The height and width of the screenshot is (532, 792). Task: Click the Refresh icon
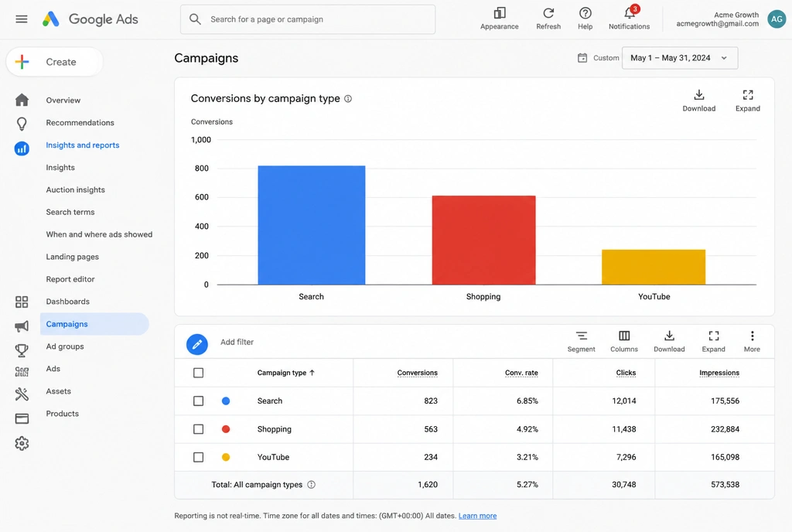point(548,13)
